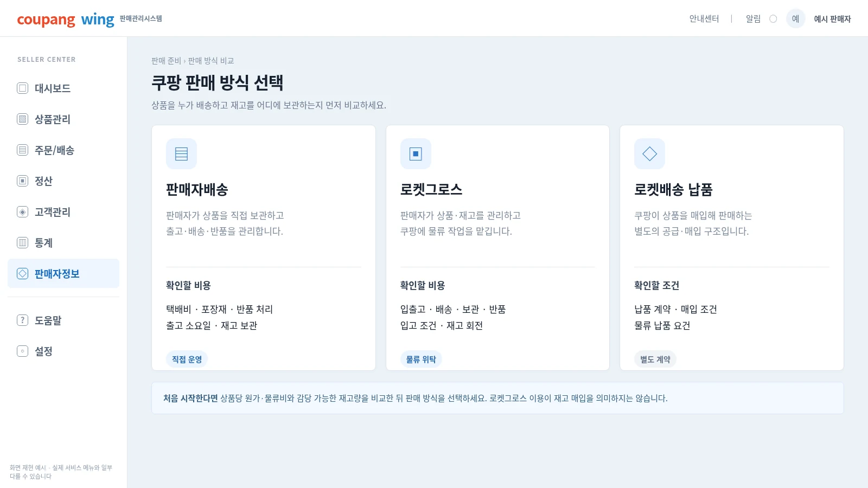Image resolution: width=868 pixels, height=488 pixels.
Task: Select the 로켓그로스 card title
Action: (x=431, y=189)
